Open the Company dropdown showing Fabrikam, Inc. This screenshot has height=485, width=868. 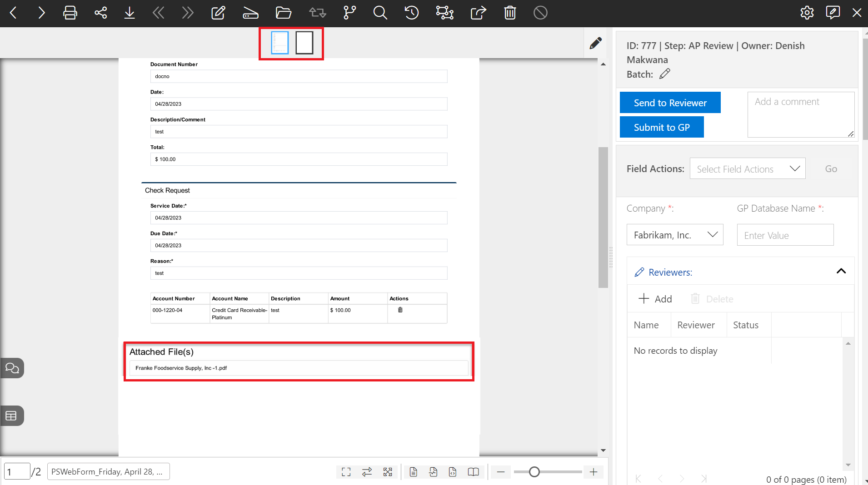(x=675, y=235)
